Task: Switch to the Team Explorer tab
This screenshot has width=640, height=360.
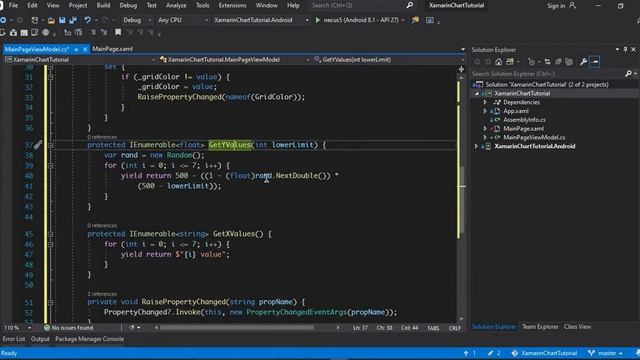Action: (x=540, y=327)
